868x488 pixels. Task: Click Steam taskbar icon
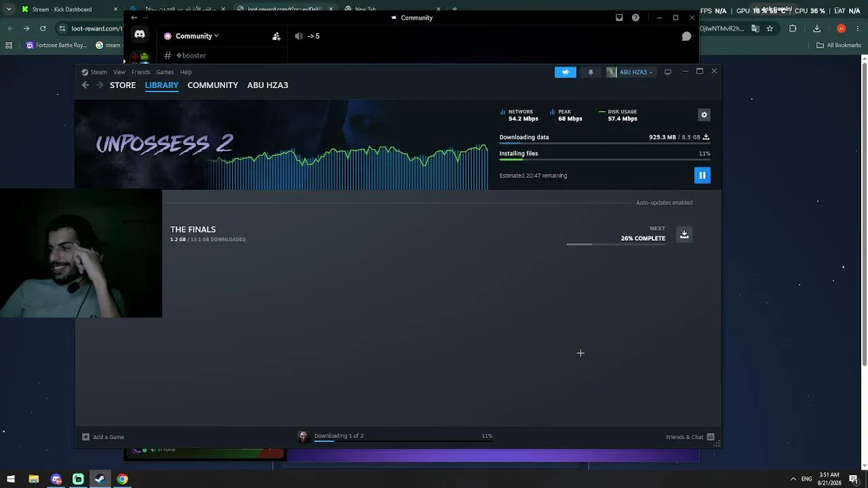(x=100, y=479)
